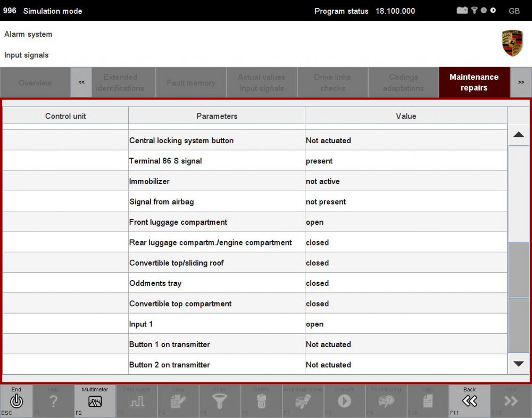
Task: Open the Multimeter tool
Action: 95,401
